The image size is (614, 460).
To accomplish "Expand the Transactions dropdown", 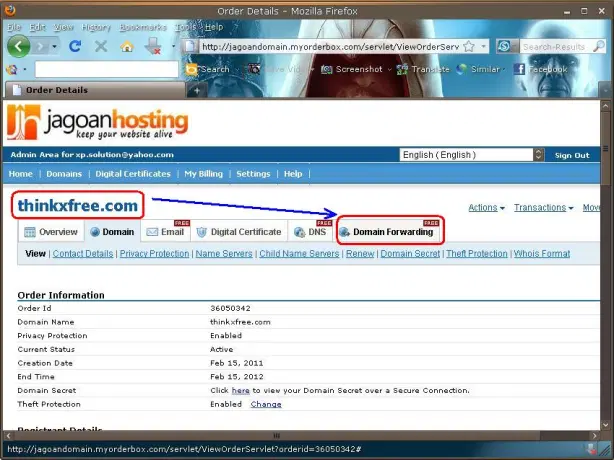I will pos(544,207).
